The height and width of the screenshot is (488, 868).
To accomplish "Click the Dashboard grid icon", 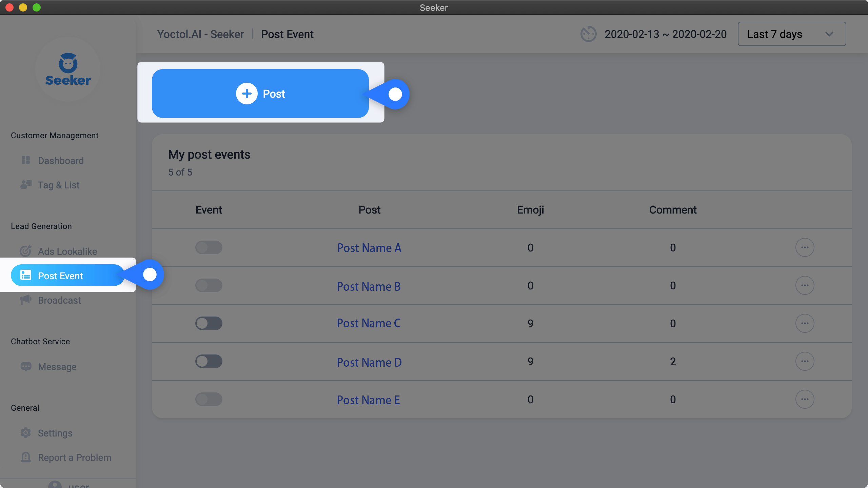I will [26, 160].
